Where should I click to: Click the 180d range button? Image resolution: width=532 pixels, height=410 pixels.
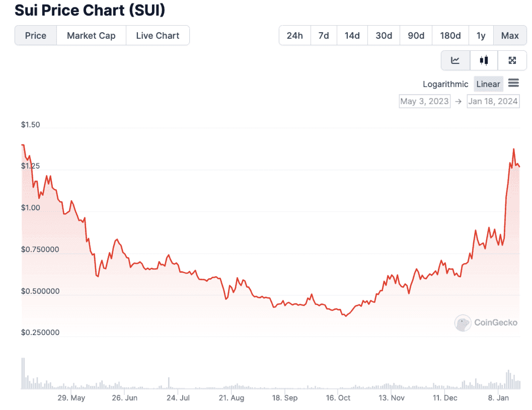(x=450, y=35)
